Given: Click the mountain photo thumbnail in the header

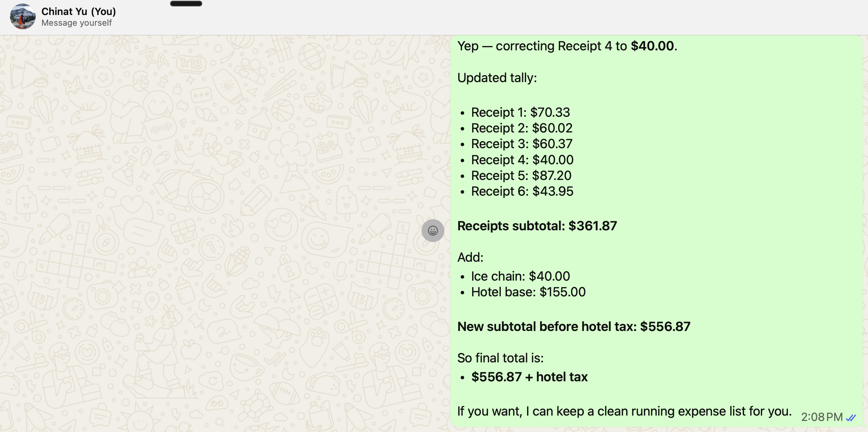Looking at the screenshot, I should point(22,16).
